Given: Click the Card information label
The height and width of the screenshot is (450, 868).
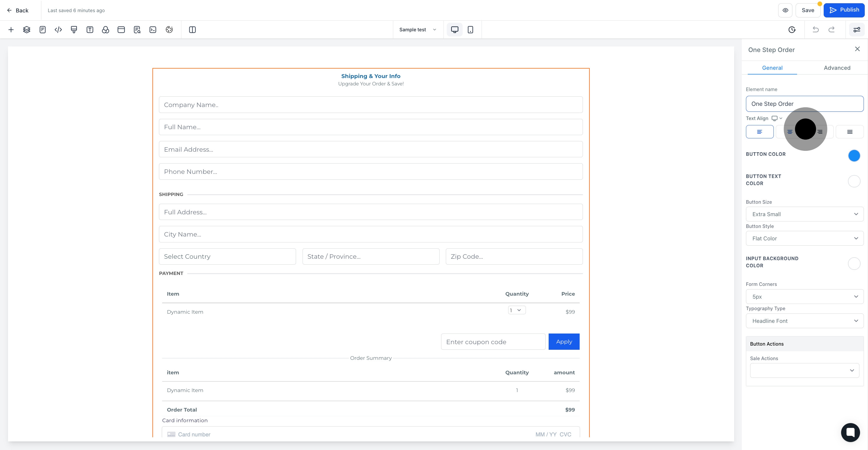Looking at the screenshot, I should click(185, 421).
